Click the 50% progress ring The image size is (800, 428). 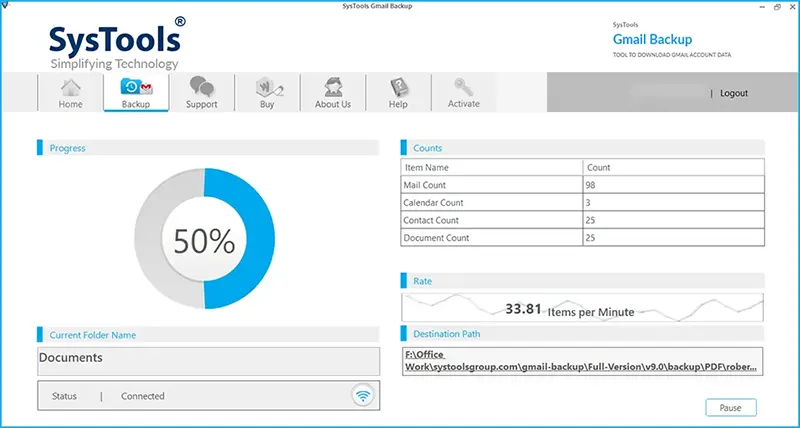click(204, 239)
